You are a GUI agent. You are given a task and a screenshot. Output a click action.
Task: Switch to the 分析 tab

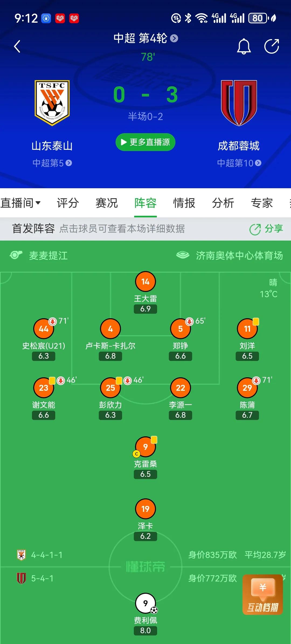click(223, 203)
